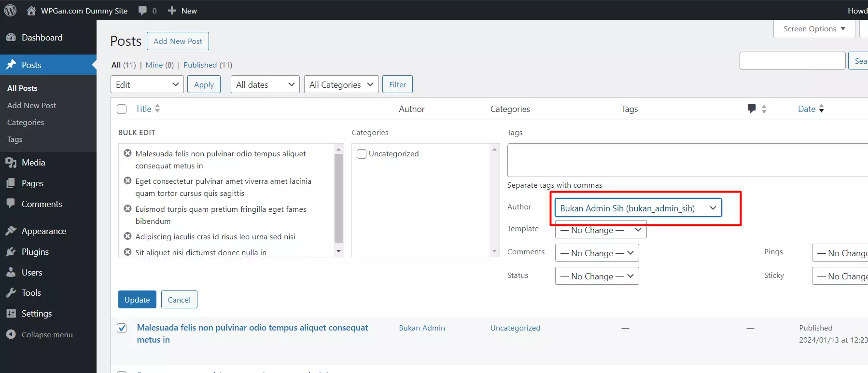
Task: Open Add New Post submenu item
Action: click(x=31, y=105)
